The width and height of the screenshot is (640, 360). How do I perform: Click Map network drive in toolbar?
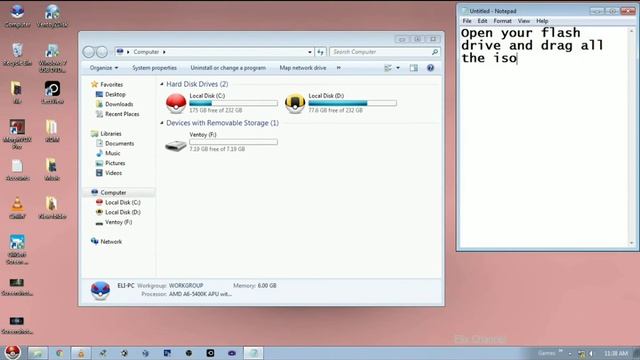pos(303,68)
